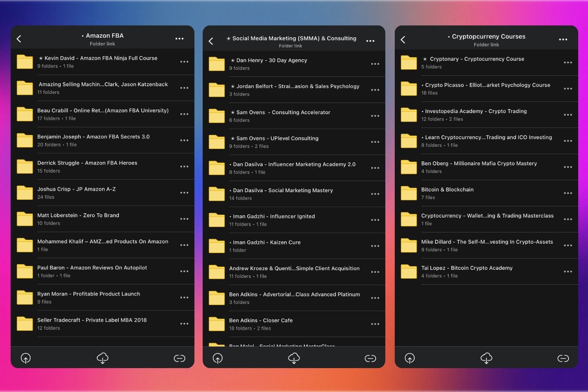
Task: Open Investopedia Academy - Crypto Trading folder
Action: [x=486, y=115]
